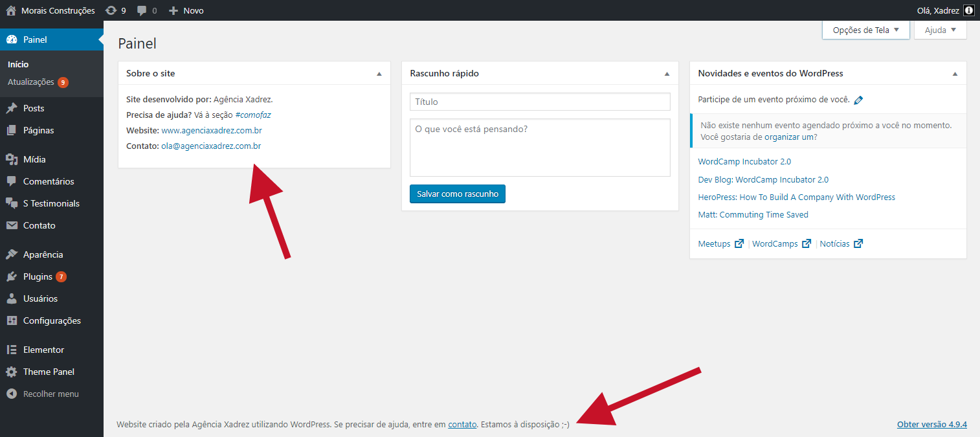Click the Mídia media icon
The height and width of the screenshot is (437, 980).
(12, 159)
